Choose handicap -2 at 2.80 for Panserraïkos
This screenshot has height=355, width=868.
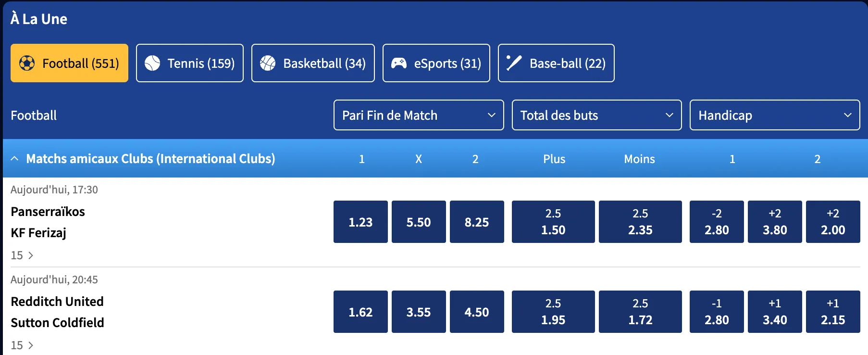[717, 222]
